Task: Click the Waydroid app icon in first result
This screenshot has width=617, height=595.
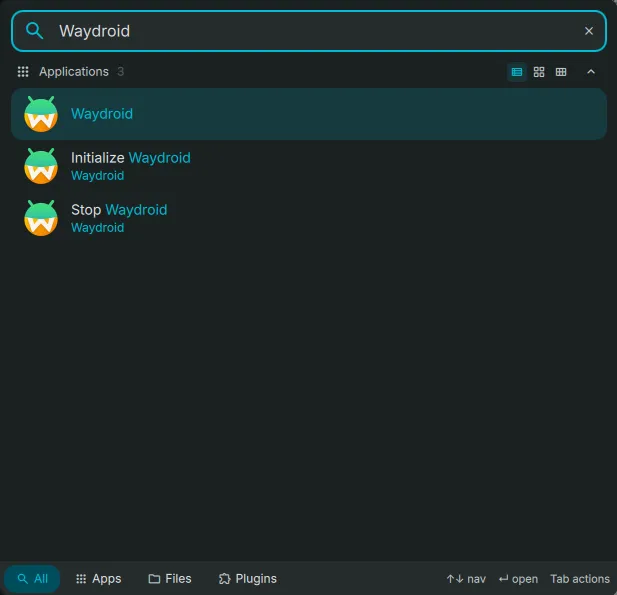Action: tap(41, 114)
